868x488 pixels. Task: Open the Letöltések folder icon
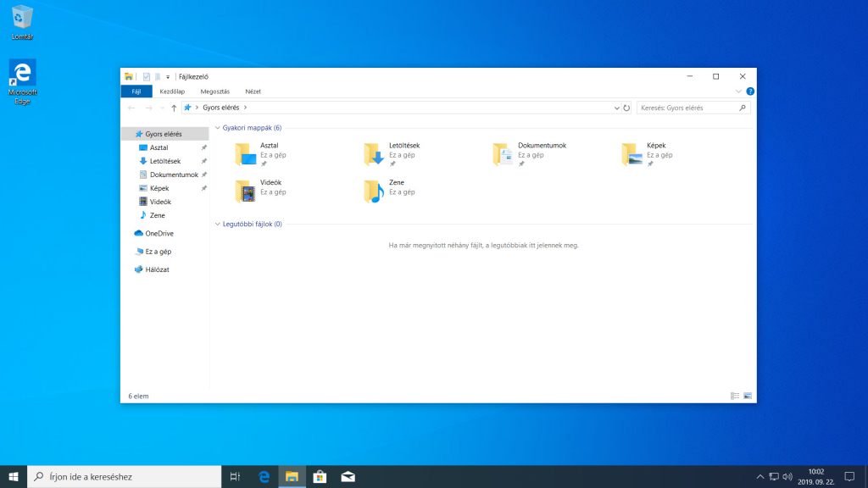374,154
